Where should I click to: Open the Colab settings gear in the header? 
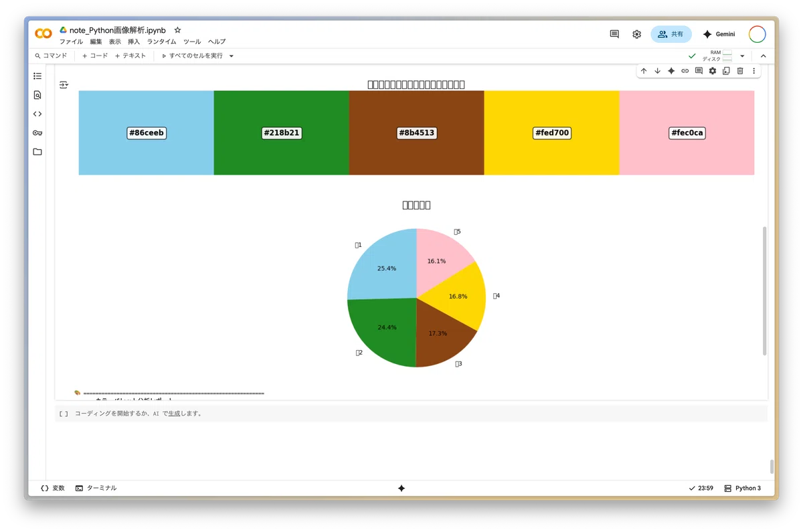[x=636, y=34]
